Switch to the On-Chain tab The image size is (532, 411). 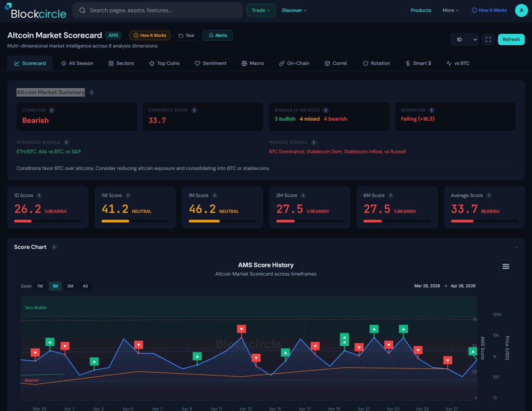click(x=294, y=63)
